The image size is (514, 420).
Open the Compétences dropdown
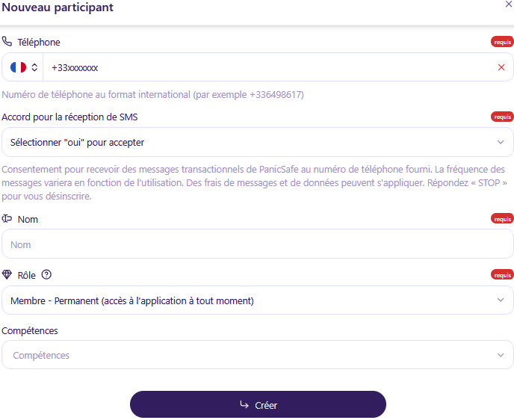point(257,355)
